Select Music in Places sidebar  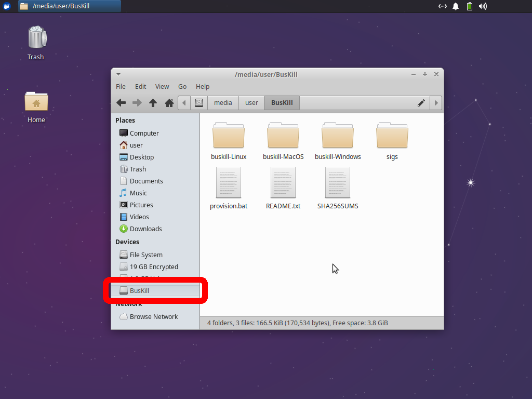click(x=155, y=193)
